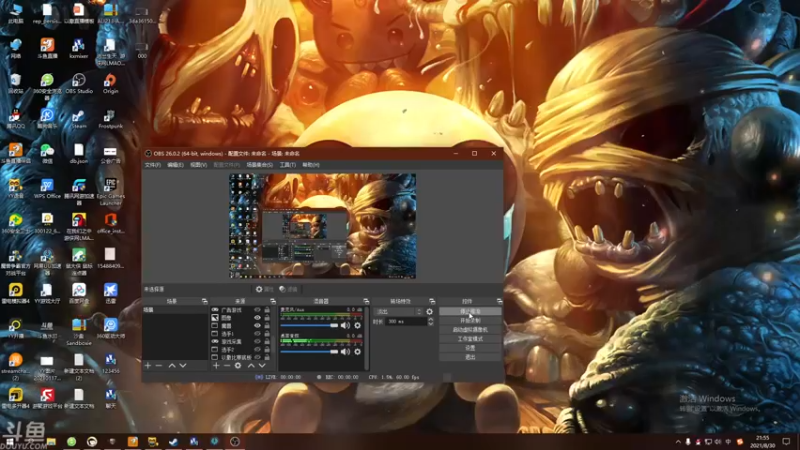Open the 编辑(E) menu
Viewport: 800px width, 450px height.
pos(175,165)
